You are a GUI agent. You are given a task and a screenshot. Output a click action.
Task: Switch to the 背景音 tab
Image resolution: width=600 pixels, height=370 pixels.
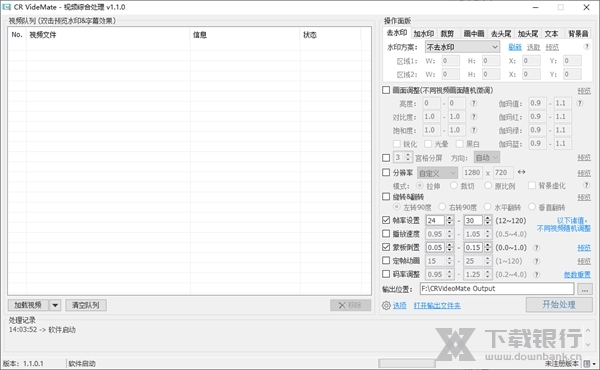(578, 34)
